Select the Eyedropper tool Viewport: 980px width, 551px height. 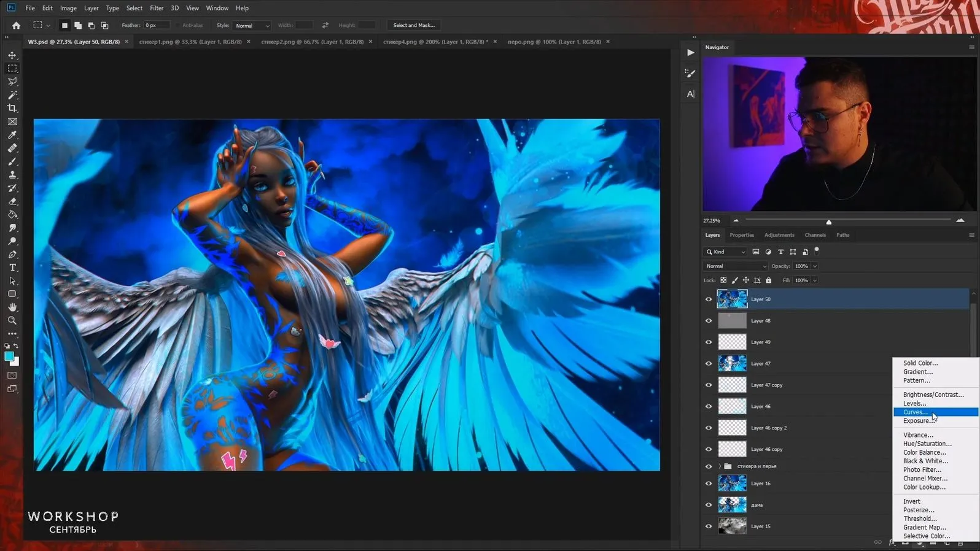[12, 135]
